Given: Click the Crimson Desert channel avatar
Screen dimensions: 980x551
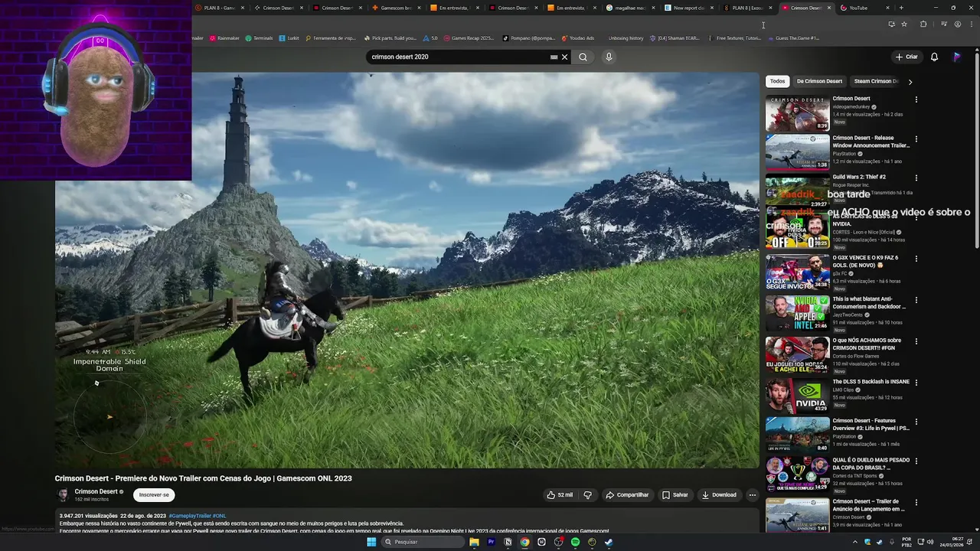Looking at the screenshot, I should tap(64, 495).
